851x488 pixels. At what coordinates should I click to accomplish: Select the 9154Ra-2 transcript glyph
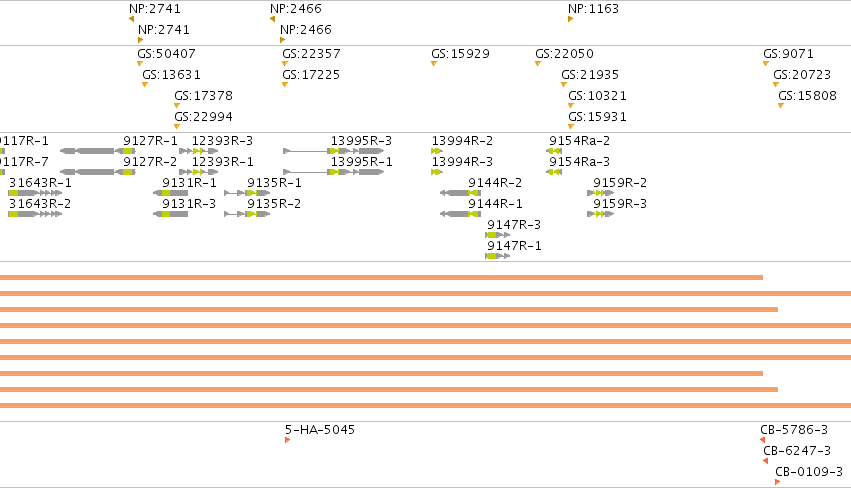(554, 151)
